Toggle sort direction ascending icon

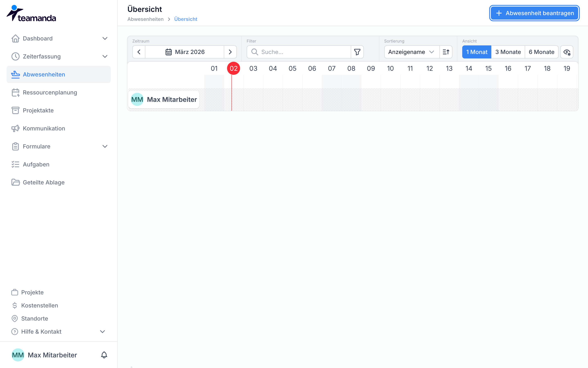pos(446,52)
